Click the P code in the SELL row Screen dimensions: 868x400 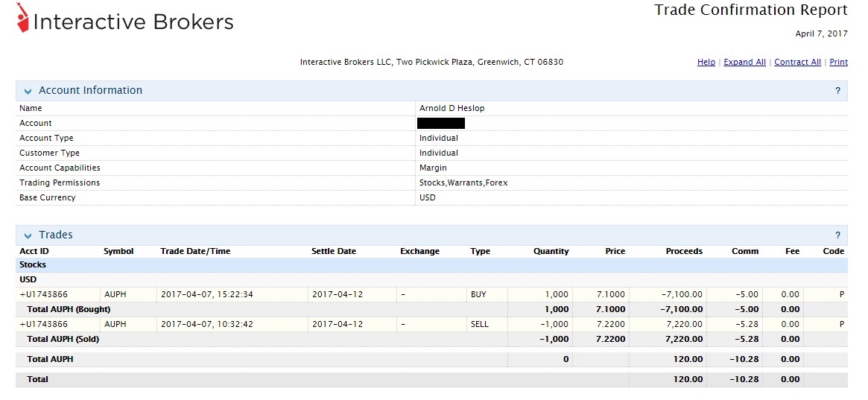click(x=842, y=324)
